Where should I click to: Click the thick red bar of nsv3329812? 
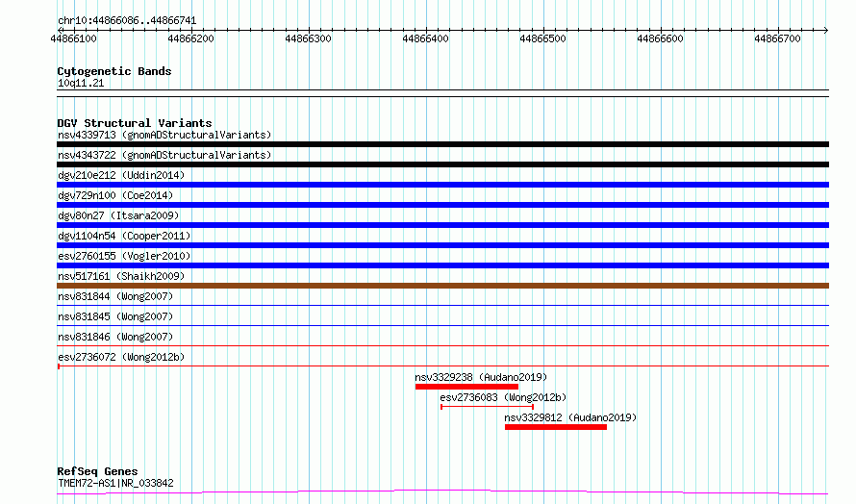point(556,427)
